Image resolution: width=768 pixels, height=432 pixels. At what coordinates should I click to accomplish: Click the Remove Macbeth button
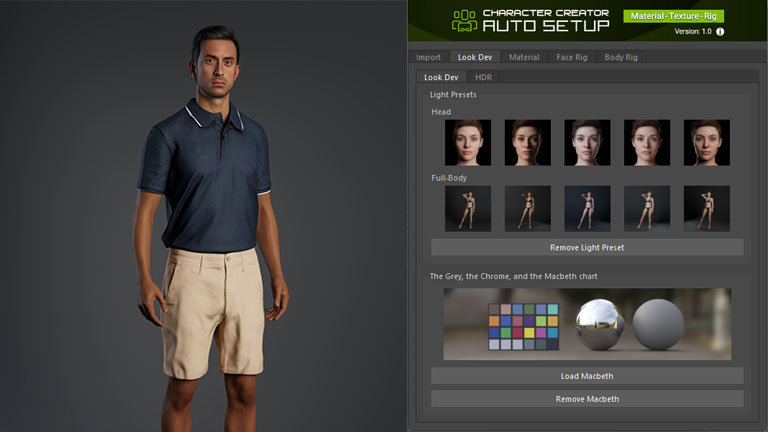(x=587, y=399)
